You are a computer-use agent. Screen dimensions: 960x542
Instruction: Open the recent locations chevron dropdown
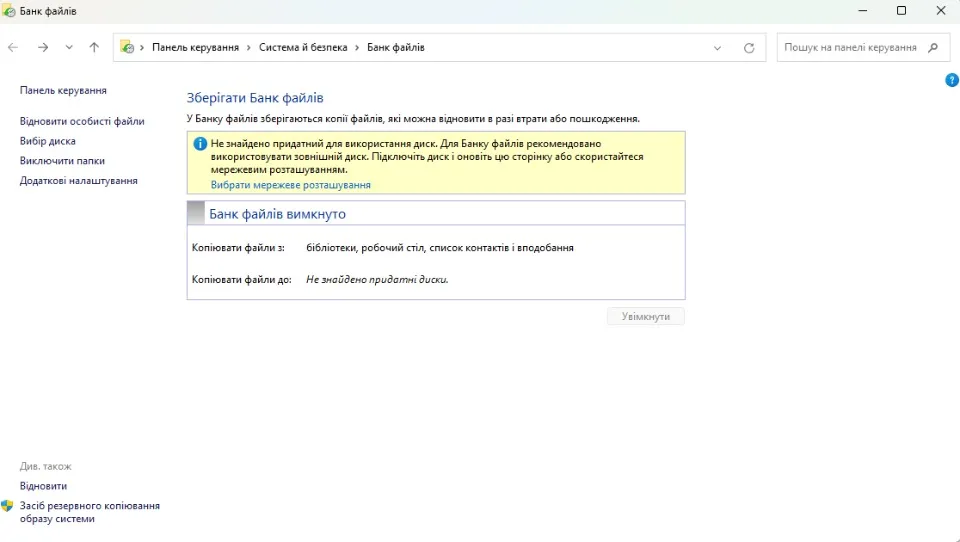click(69, 47)
